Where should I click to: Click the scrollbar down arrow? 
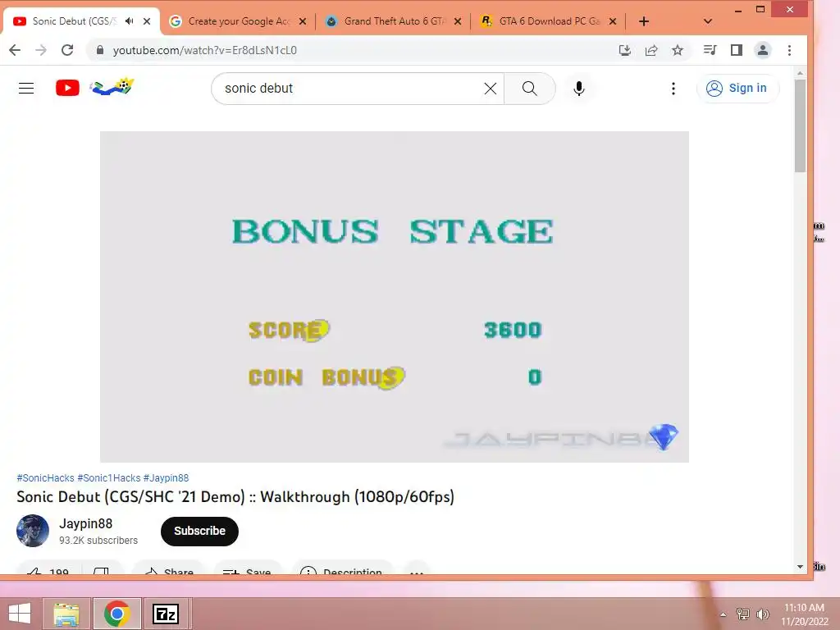(x=800, y=566)
